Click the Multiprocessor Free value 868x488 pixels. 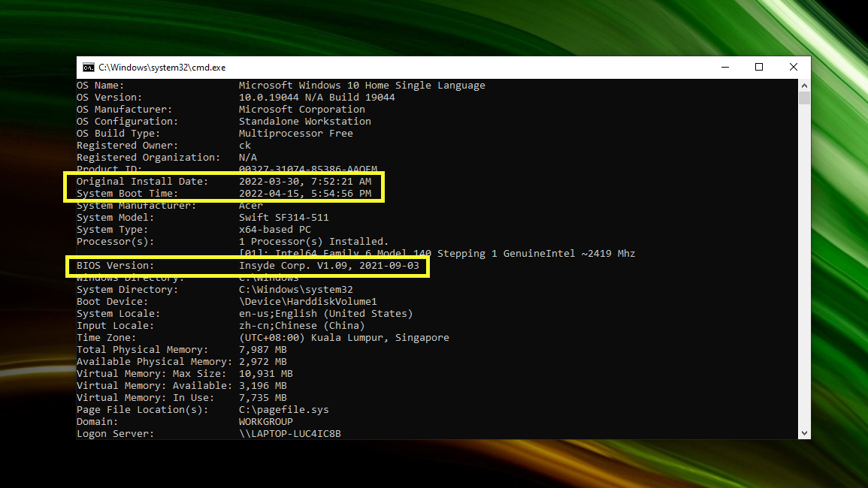[x=295, y=134]
